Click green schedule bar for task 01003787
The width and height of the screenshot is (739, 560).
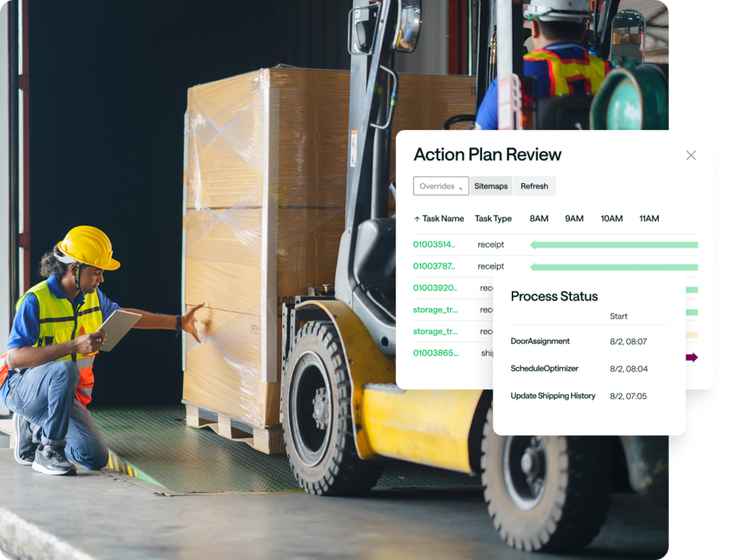tap(613, 266)
